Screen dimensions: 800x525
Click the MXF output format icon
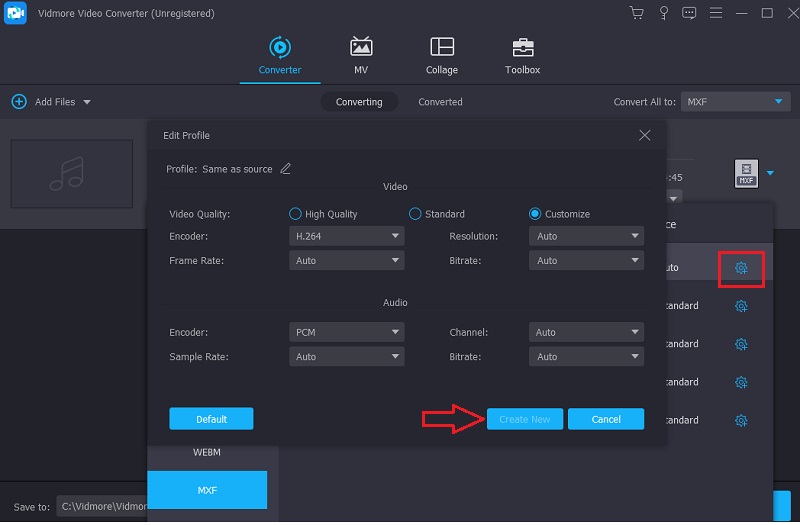(746, 173)
